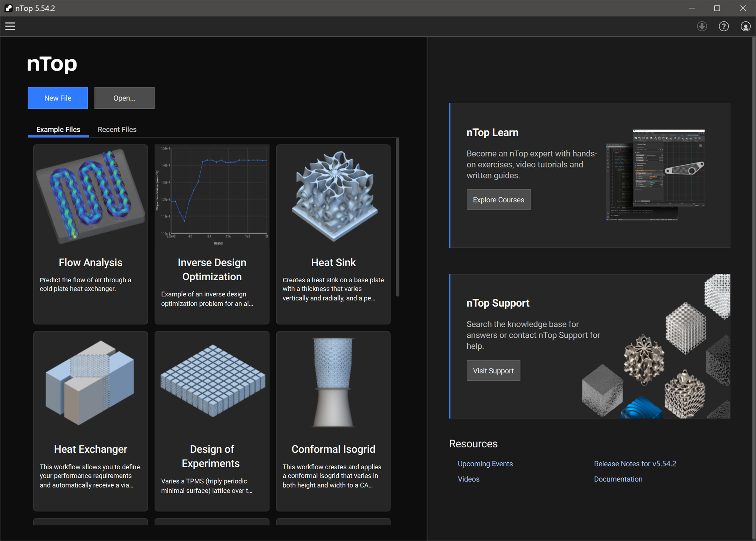Open the Design of Experiments lattice thumbnail
The image size is (756, 541).
pyautogui.click(x=212, y=381)
